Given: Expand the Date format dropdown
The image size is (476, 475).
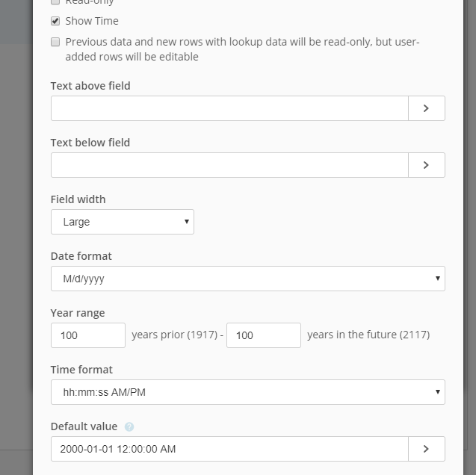Looking at the screenshot, I should [247, 279].
